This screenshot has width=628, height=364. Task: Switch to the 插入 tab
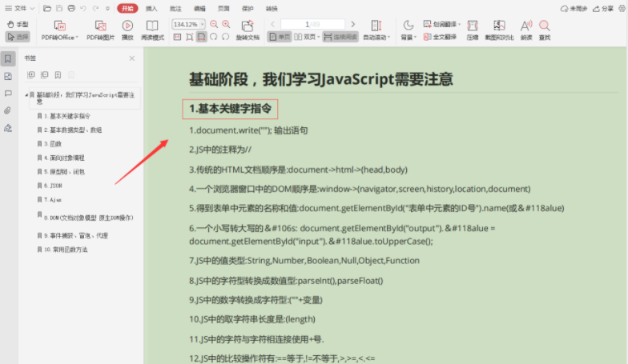pyautogui.click(x=151, y=8)
